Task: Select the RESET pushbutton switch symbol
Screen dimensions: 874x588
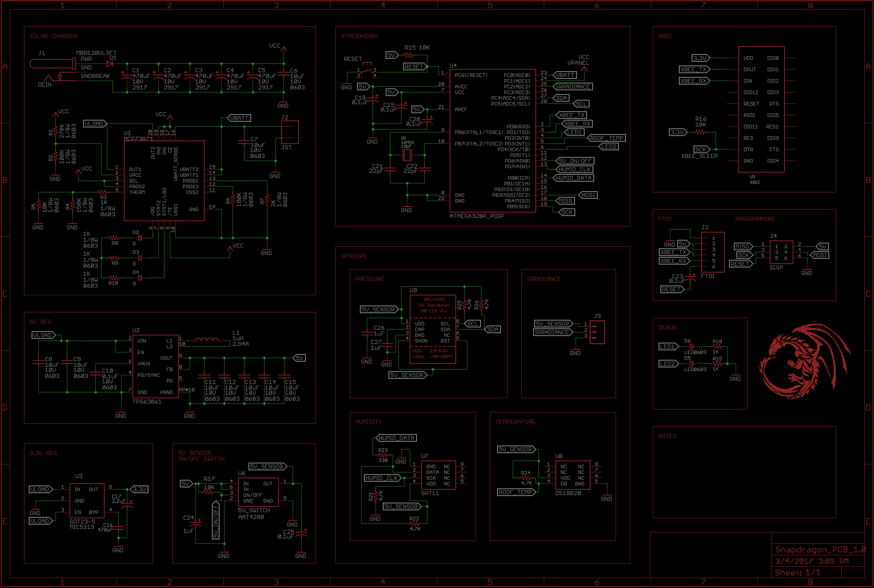Action: [x=366, y=70]
